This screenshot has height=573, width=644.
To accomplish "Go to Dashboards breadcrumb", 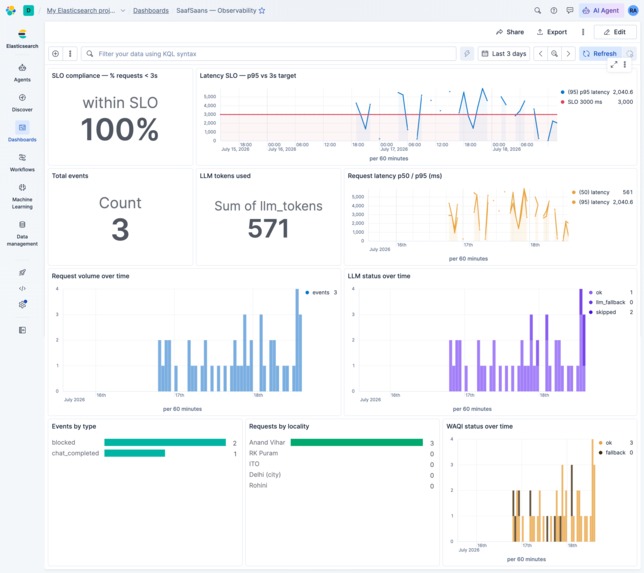I will point(151,11).
